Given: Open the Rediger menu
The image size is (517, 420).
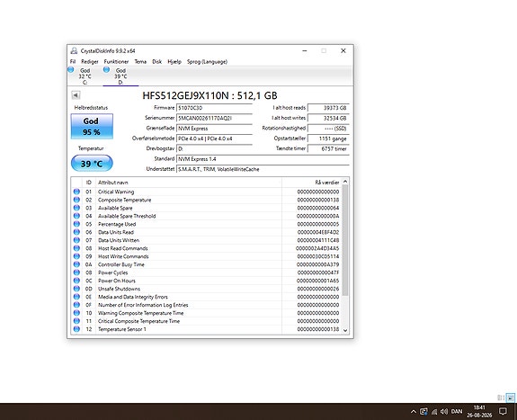Looking at the screenshot, I should click(x=90, y=62).
